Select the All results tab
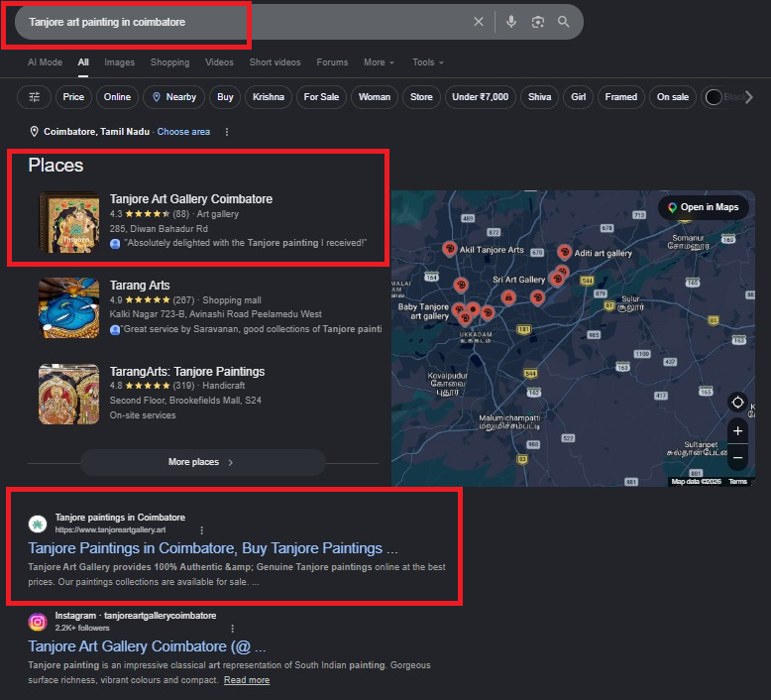Screen dimensions: 771x700 click(x=83, y=62)
